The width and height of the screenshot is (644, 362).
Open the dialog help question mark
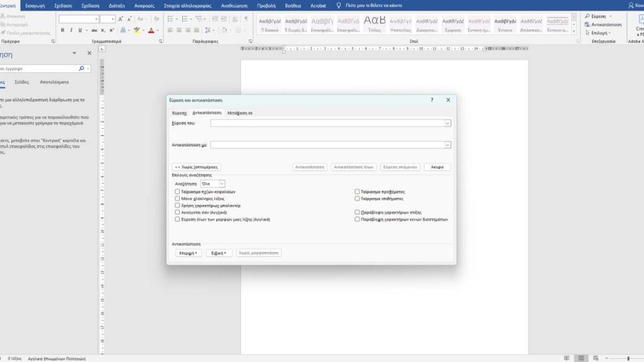(x=431, y=100)
